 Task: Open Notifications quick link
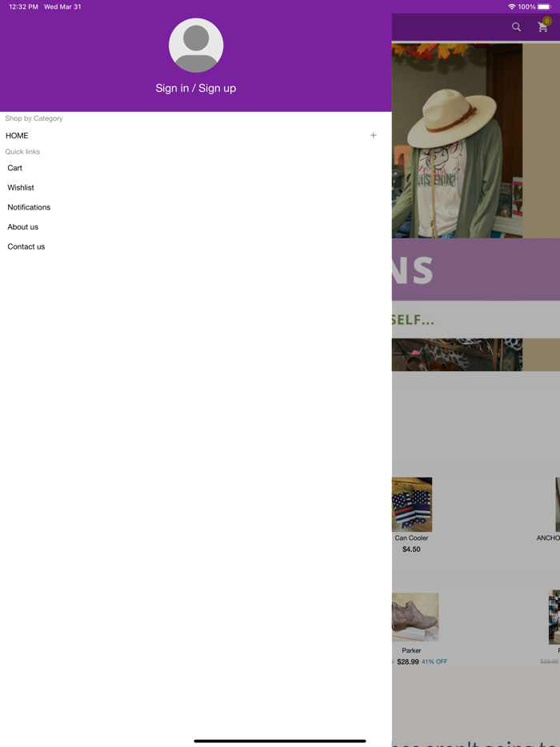(29, 207)
